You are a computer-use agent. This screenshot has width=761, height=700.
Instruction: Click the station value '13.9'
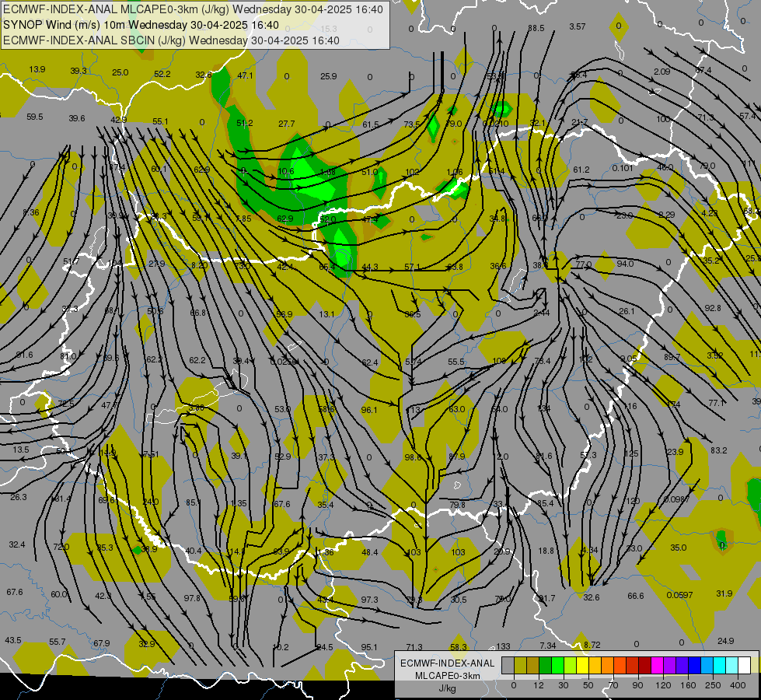tap(37, 69)
